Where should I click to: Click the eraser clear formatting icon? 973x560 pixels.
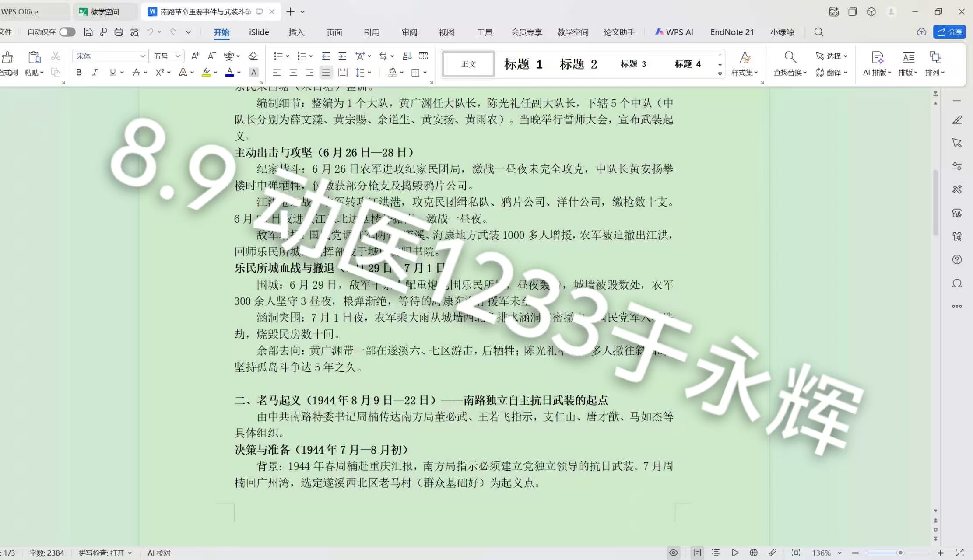[x=253, y=56]
